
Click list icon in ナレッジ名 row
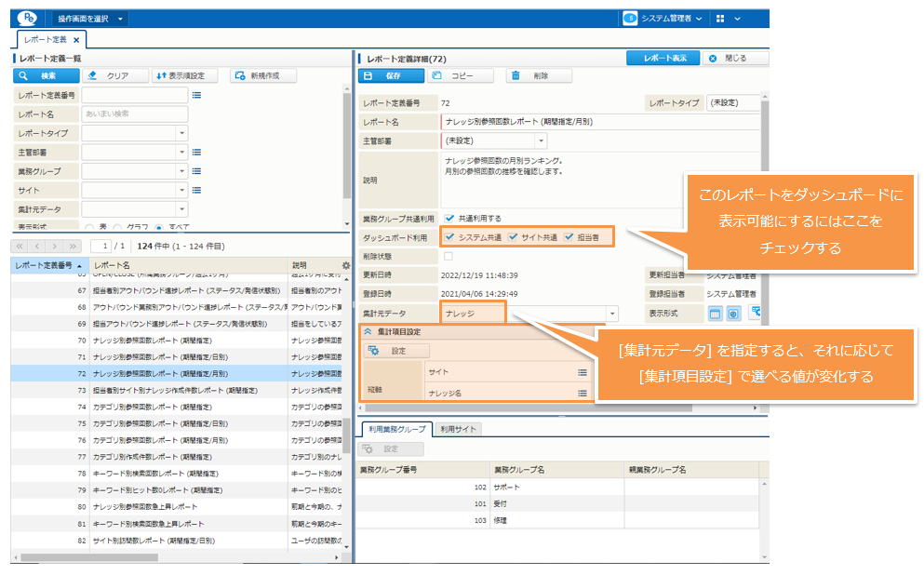coord(582,394)
